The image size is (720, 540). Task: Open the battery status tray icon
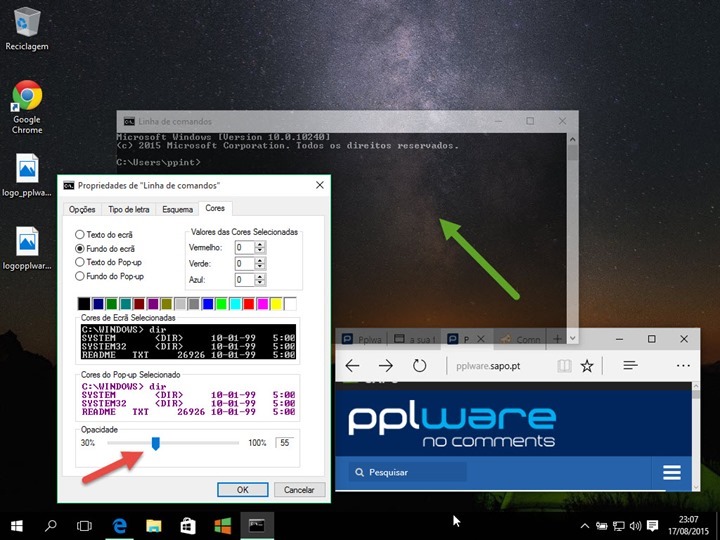pyautogui.click(x=602, y=526)
